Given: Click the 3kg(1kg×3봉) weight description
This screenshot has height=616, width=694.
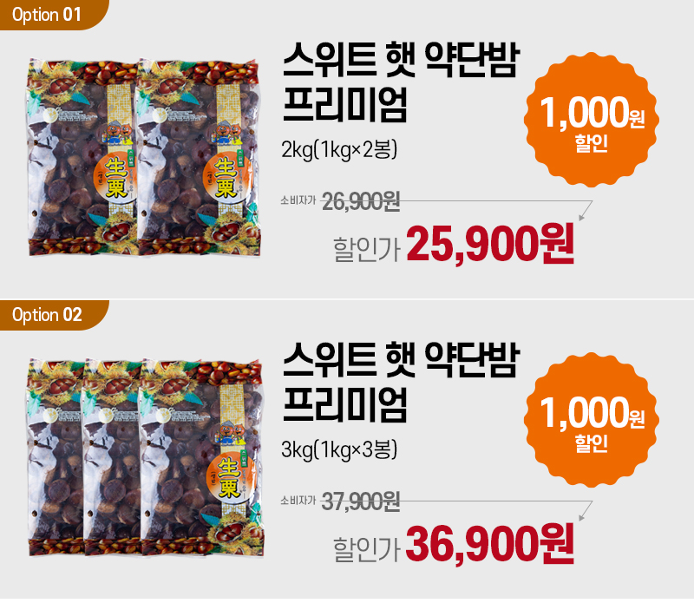Looking at the screenshot, I should click(x=339, y=449).
